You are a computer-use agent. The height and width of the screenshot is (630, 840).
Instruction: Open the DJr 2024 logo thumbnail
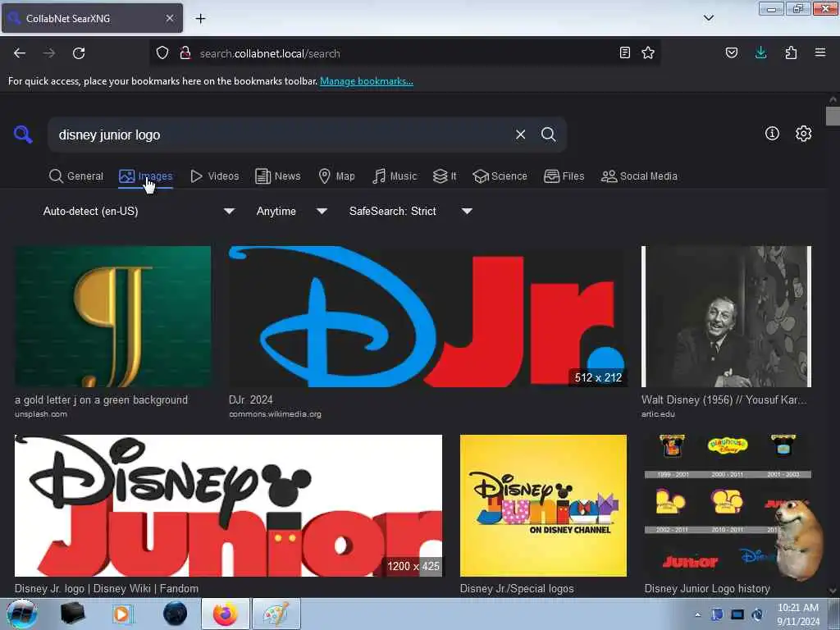pyautogui.click(x=427, y=317)
